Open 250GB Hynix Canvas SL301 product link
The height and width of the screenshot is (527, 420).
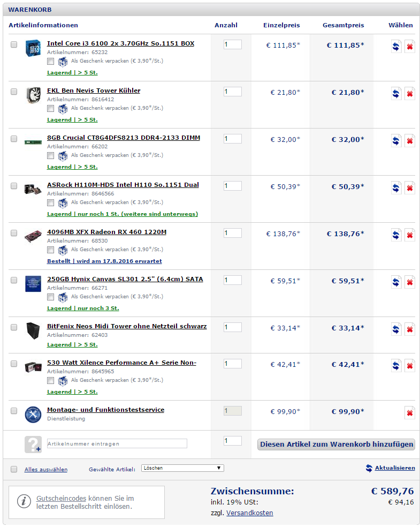click(125, 279)
